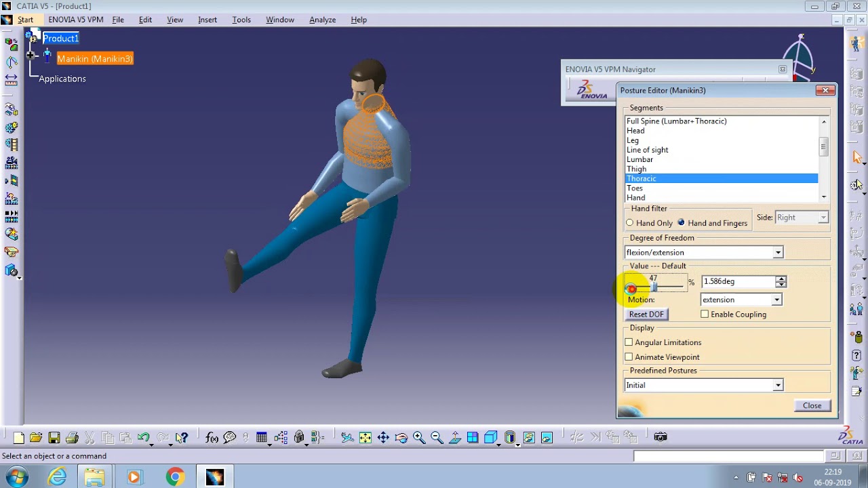Tick the Enable Coupling checkbox
Screen dimensions: 868x488
[x=705, y=314]
